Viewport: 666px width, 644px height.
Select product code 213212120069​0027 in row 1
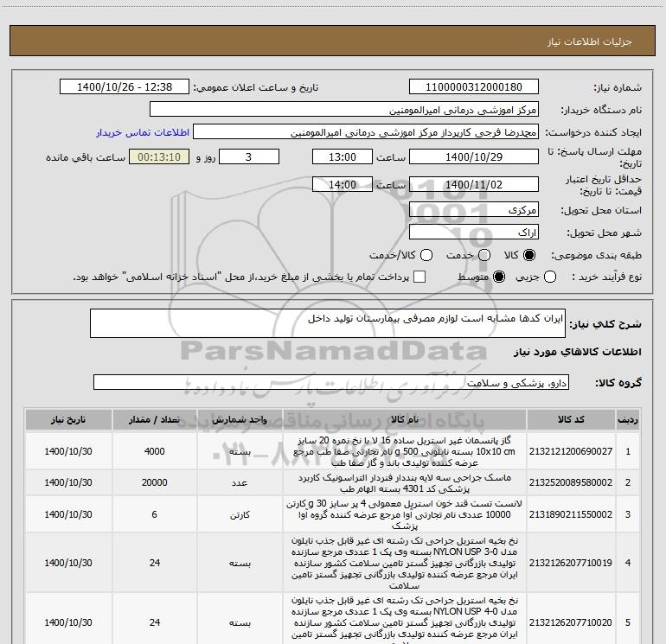(x=571, y=451)
